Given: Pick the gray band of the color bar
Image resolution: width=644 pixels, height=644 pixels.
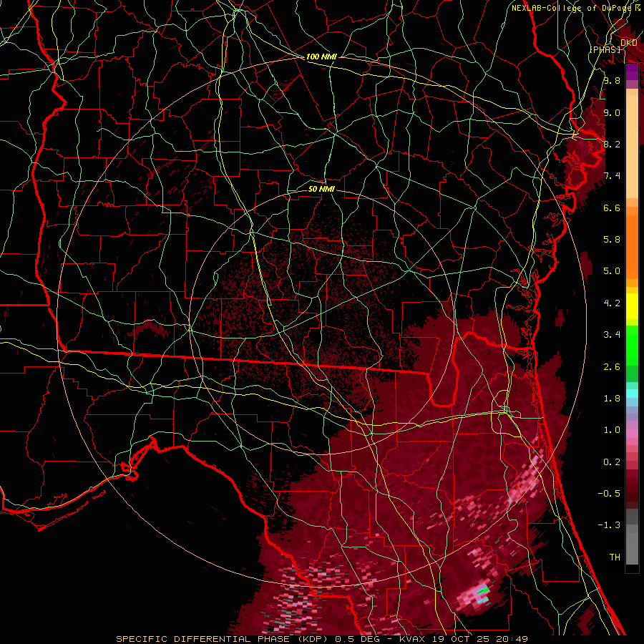Looking at the screenshot, I should pos(632,537).
